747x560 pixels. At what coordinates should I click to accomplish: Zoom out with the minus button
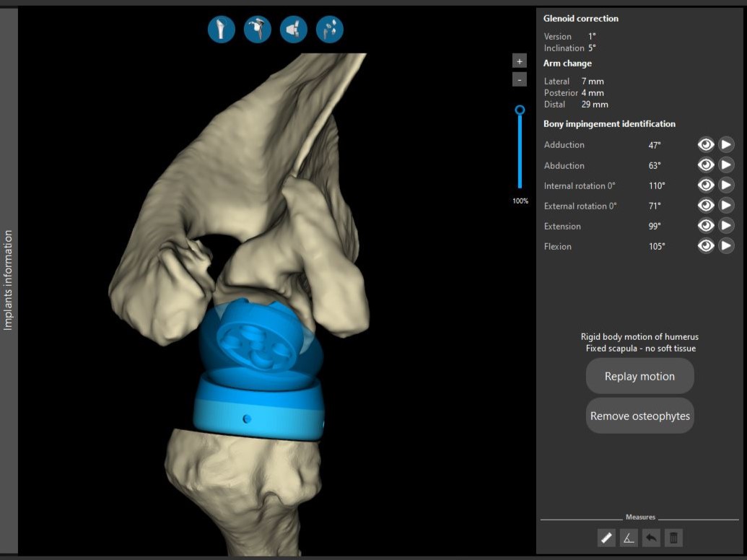(x=520, y=79)
